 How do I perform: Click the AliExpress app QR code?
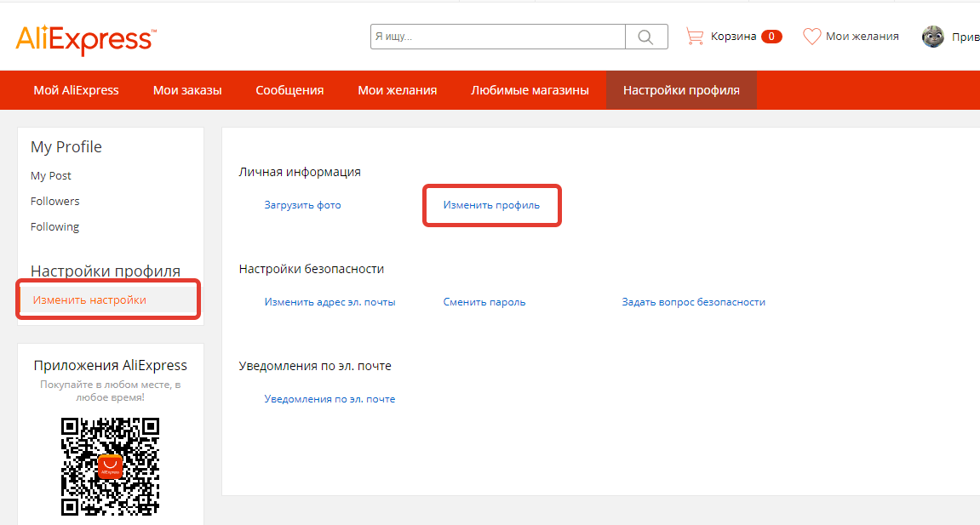110,466
